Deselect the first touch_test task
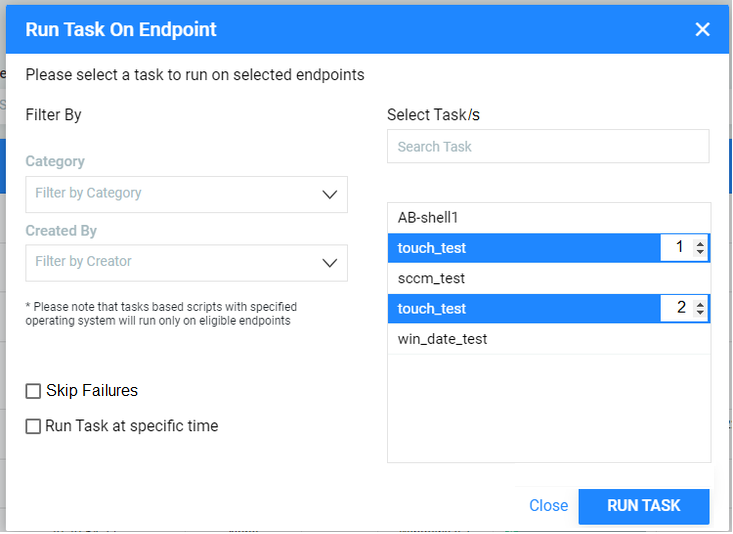Image resolution: width=733 pixels, height=534 pixels. tap(520, 248)
